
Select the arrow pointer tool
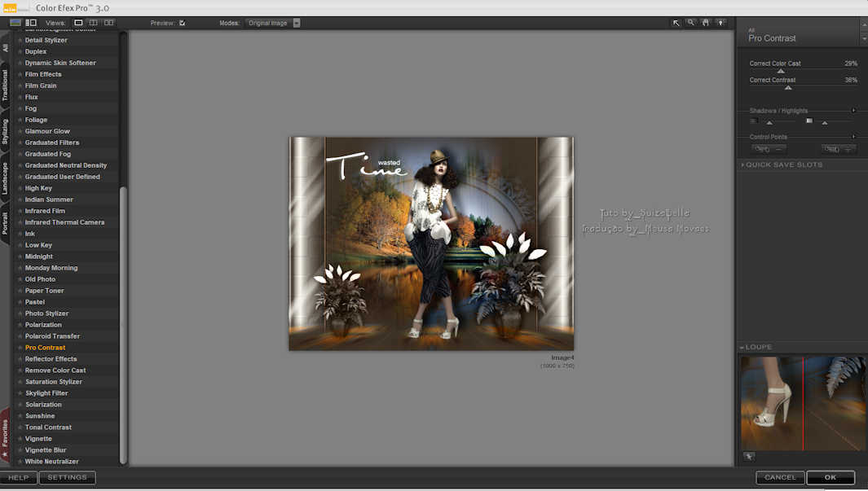(676, 23)
